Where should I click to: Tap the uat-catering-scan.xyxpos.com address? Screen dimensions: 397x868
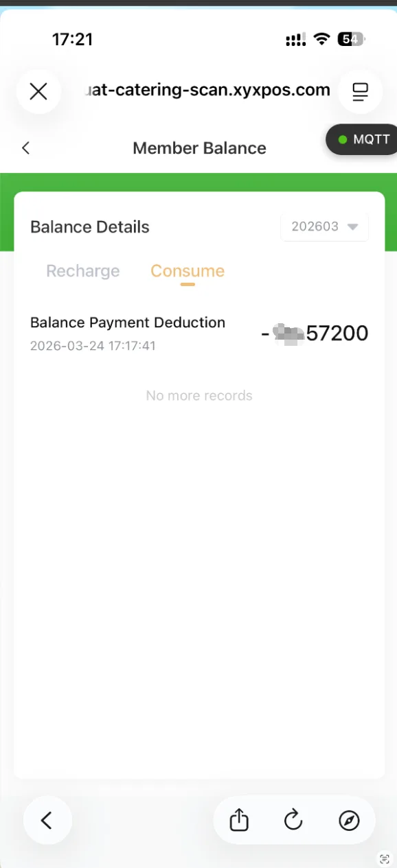(x=206, y=90)
